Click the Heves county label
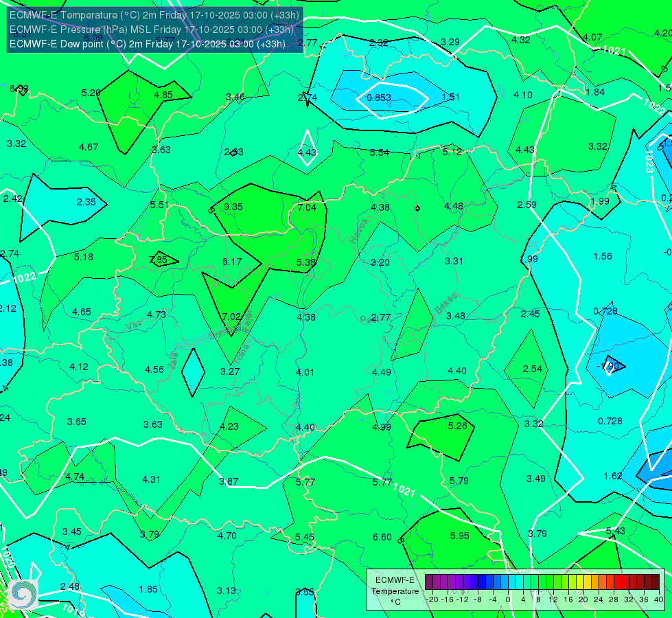 [359, 231]
